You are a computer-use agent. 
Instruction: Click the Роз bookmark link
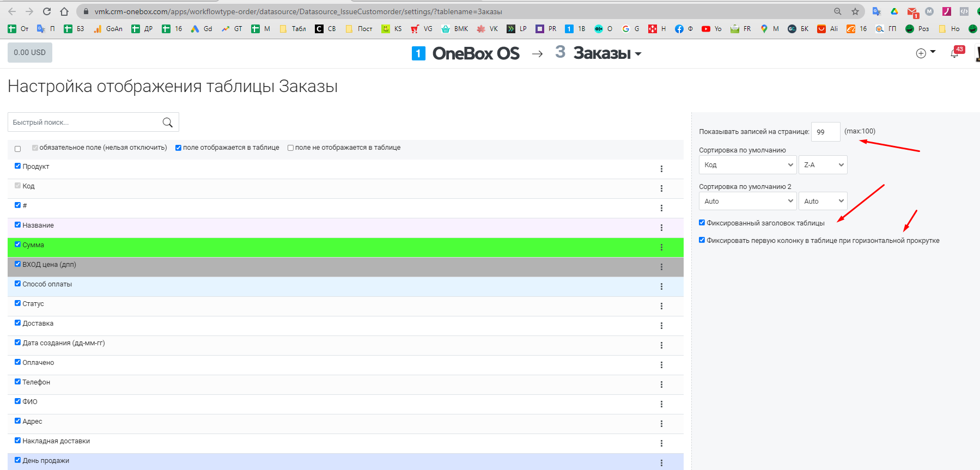click(918, 29)
